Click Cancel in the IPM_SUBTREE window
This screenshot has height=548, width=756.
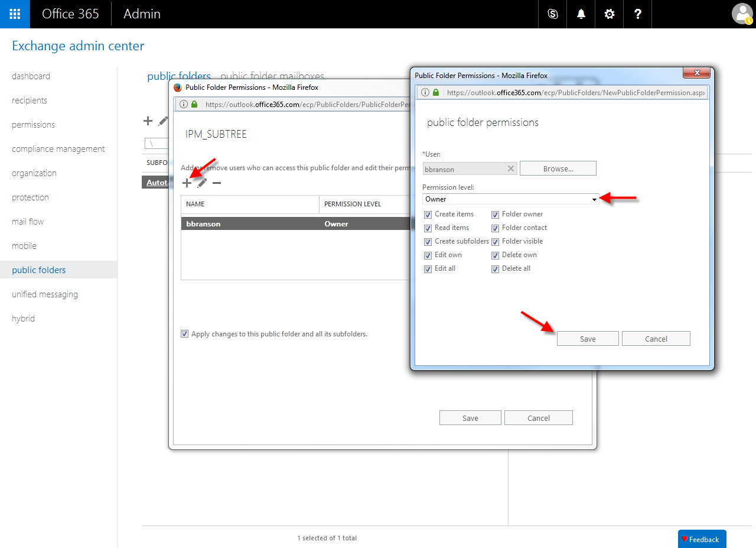pos(539,418)
